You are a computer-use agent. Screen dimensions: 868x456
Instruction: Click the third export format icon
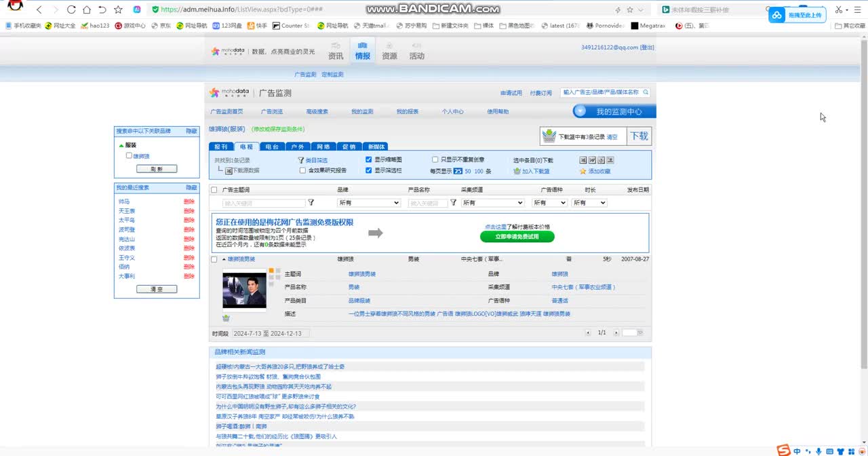click(601, 160)
